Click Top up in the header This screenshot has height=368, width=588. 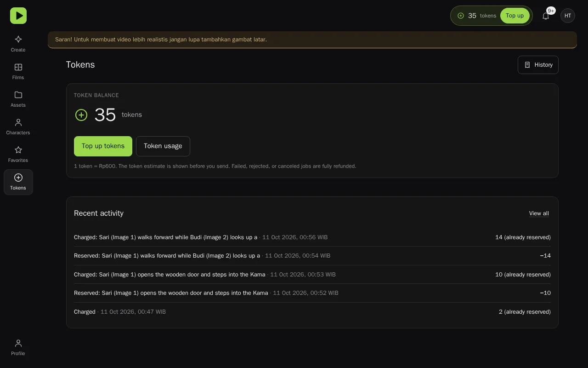point(514,16)
